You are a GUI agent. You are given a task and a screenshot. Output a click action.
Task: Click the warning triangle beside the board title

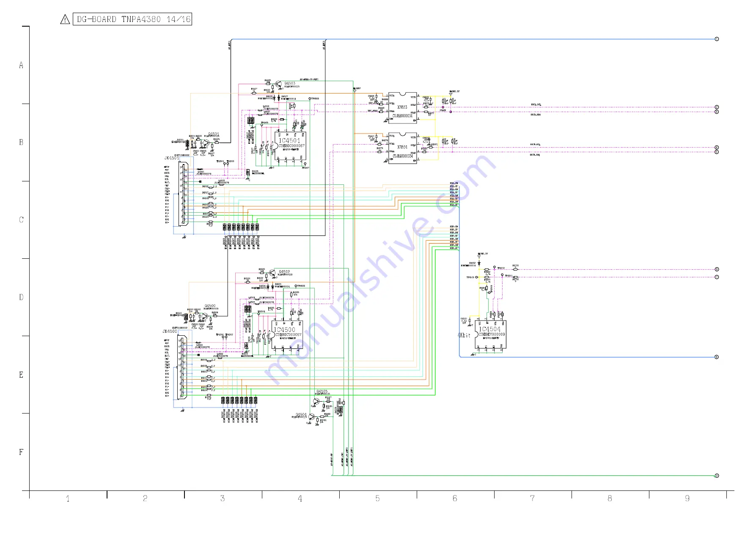(x=65, y=19)
